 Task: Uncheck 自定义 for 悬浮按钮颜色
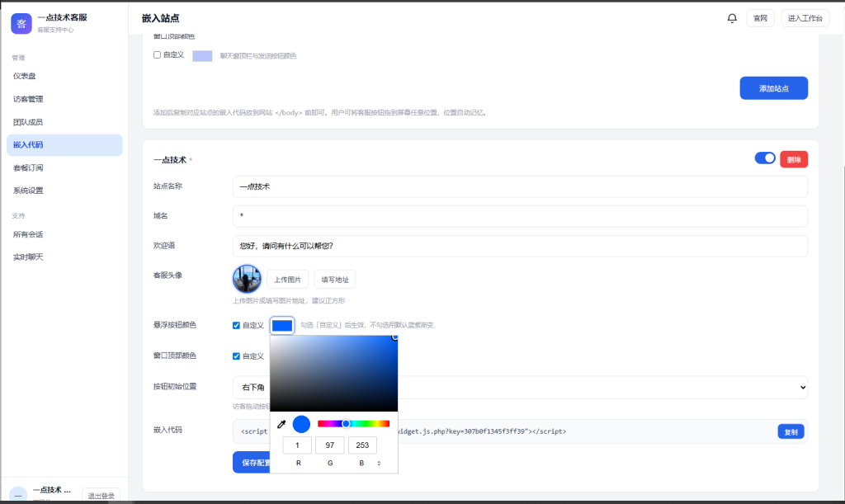tap(236, 325)
